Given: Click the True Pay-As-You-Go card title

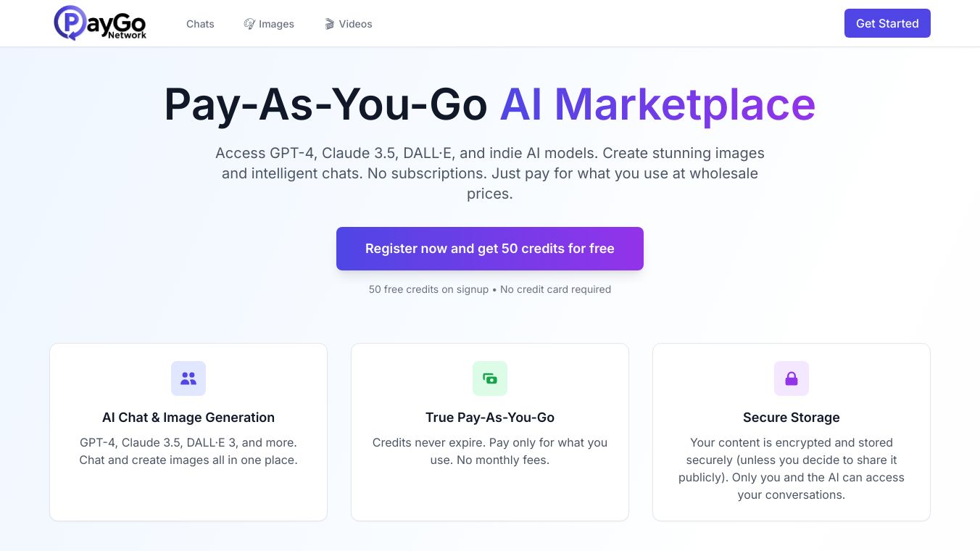Looking at the screenshot, I should click(x=490, y=418).
